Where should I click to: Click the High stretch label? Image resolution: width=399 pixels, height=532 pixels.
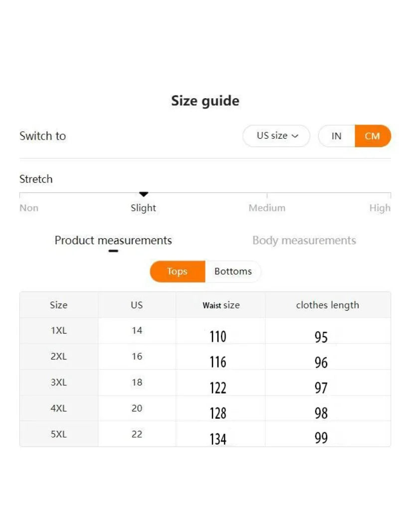[x=380, y=208]
